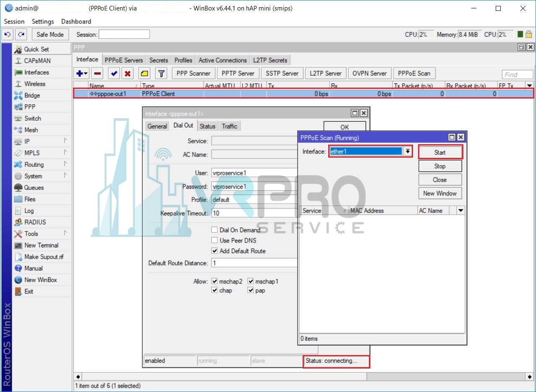536x392 pixels.
Task: Open PPPoE Scan table columns dropdown
Action: click(x=461, y=210)
